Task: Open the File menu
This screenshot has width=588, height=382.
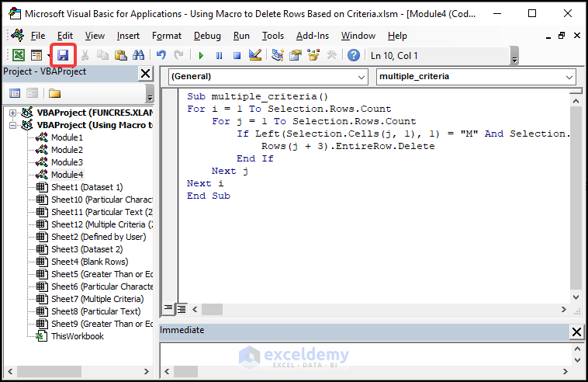Action: (38, 36)
